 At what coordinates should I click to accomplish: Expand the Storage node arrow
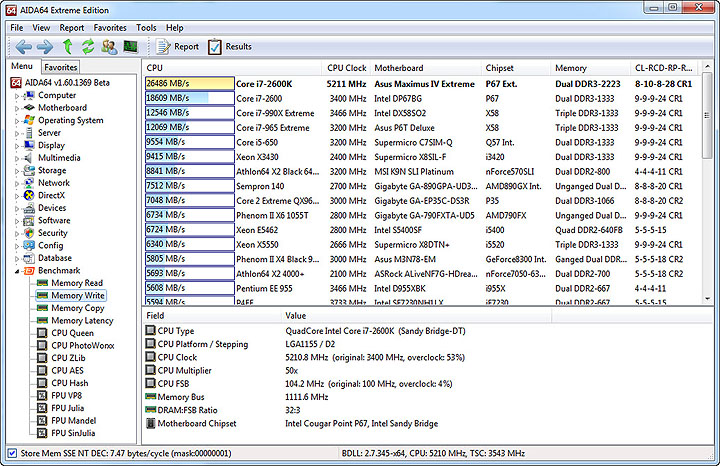click(x=17, y=171)
